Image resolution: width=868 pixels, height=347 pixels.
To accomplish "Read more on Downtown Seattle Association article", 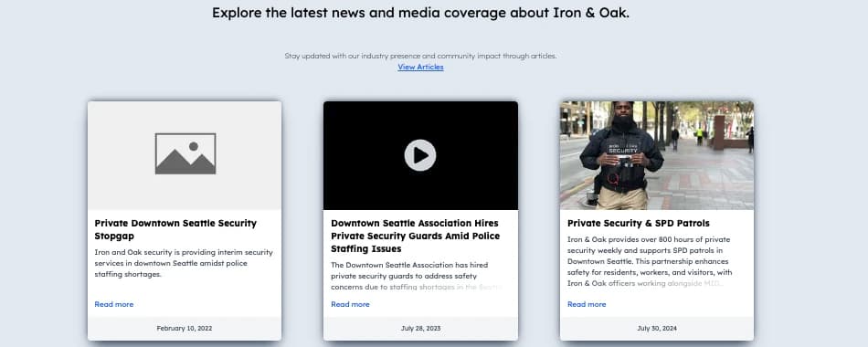I will (350, 304).
